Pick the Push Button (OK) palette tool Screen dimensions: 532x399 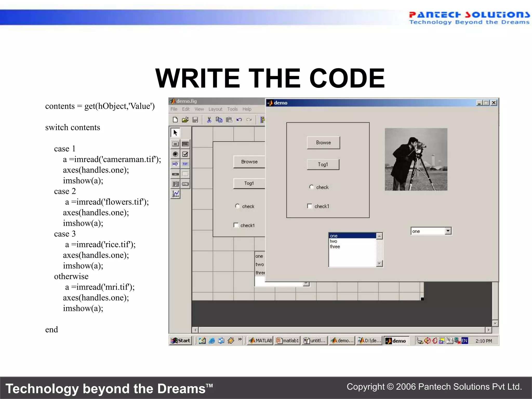pyautogui.click(x=176, y=144)
